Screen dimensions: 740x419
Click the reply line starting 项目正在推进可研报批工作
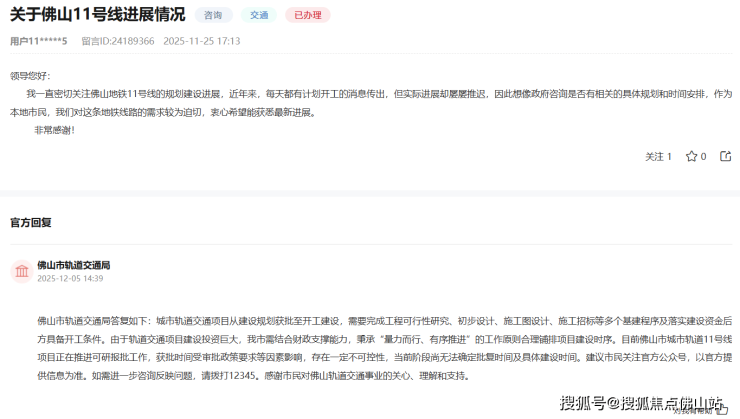point(385,357)
